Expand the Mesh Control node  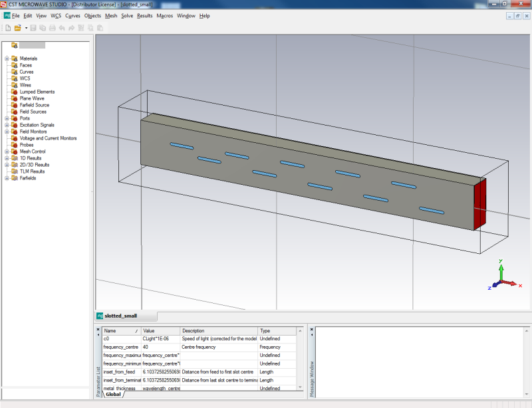[x=7, y=152]
